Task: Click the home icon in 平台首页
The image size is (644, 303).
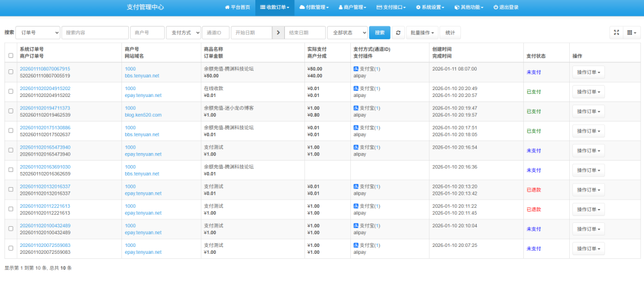Action: 228,8
